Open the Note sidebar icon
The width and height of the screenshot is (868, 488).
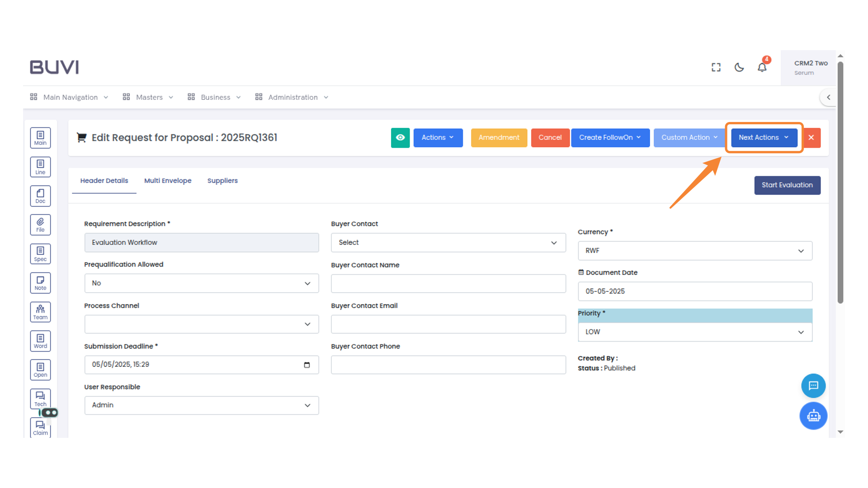tap(40, 283)
